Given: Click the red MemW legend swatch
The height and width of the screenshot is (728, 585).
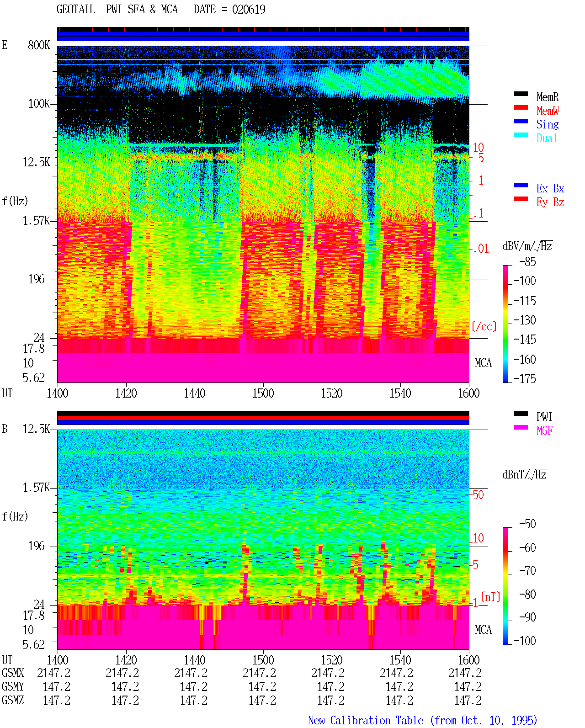Looking at the screenshot, I should [521, 108].
